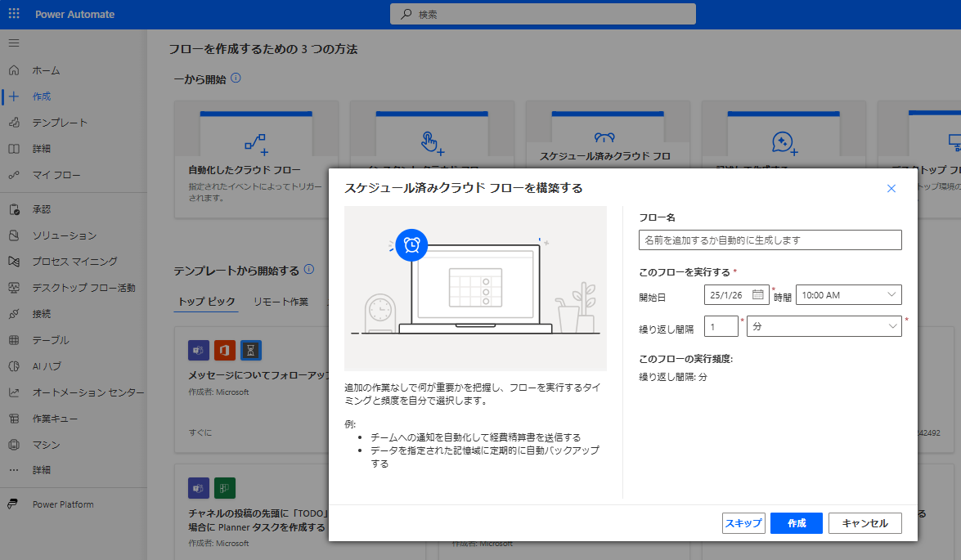
Task: Click the blue 作成 button in dialog
Action: 796,523
